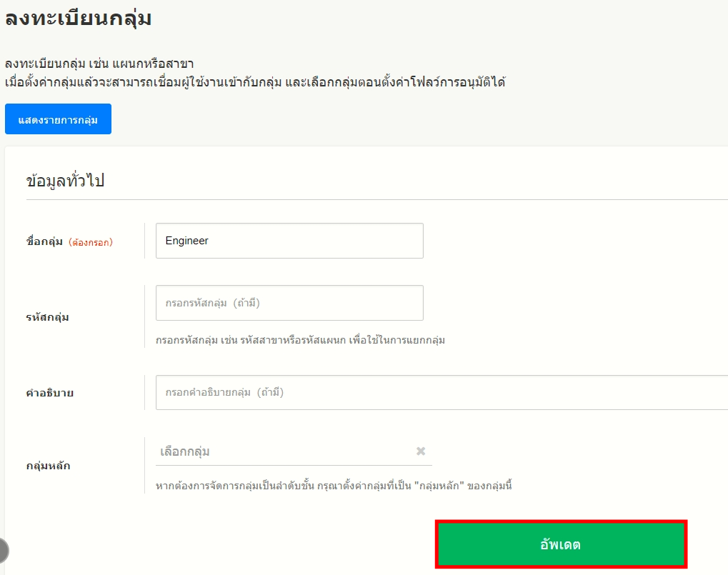Screen dimensions: 728x575
Task: Focus the ชื่อกลุ่ม field containing Engineer
Action: point(289,241)
